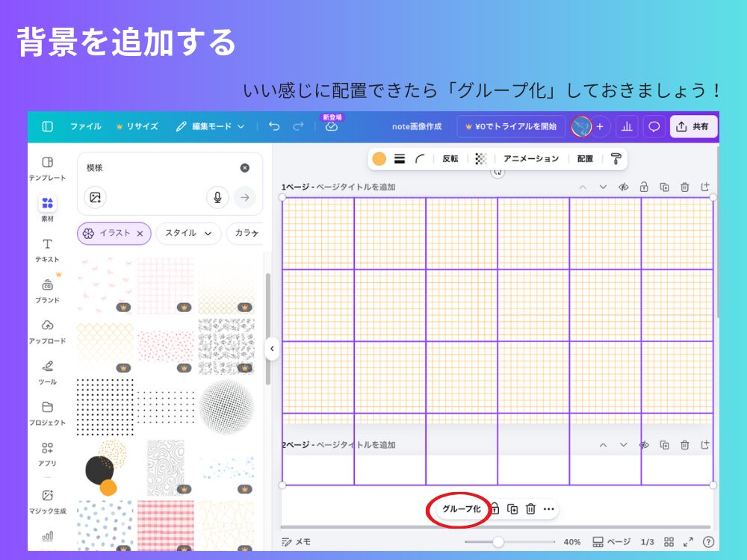Open the 編集モード dropdown

211,126
